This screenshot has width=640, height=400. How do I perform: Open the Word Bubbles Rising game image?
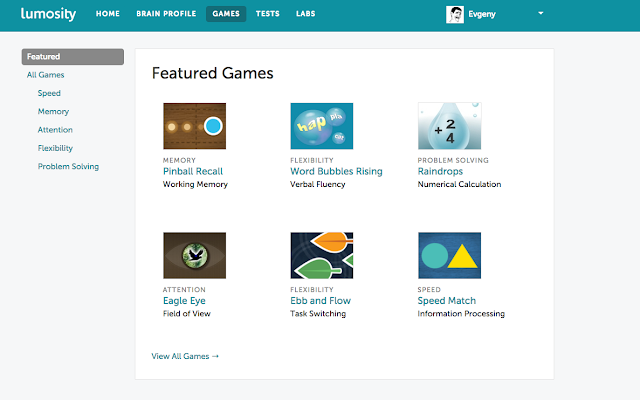click(322, 126)
